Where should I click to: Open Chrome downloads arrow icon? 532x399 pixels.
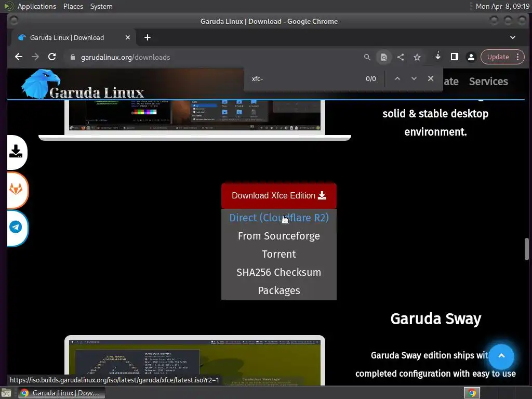pyautogui.click(x=437, y=56)
